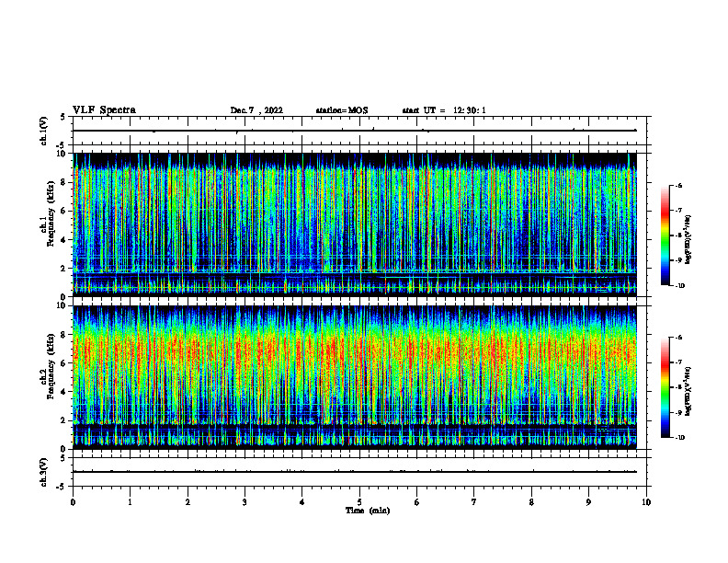This screenshot has height=563, width=728.
Task: Click time axis tick label "2"
Action: click(x=188, y=502)
